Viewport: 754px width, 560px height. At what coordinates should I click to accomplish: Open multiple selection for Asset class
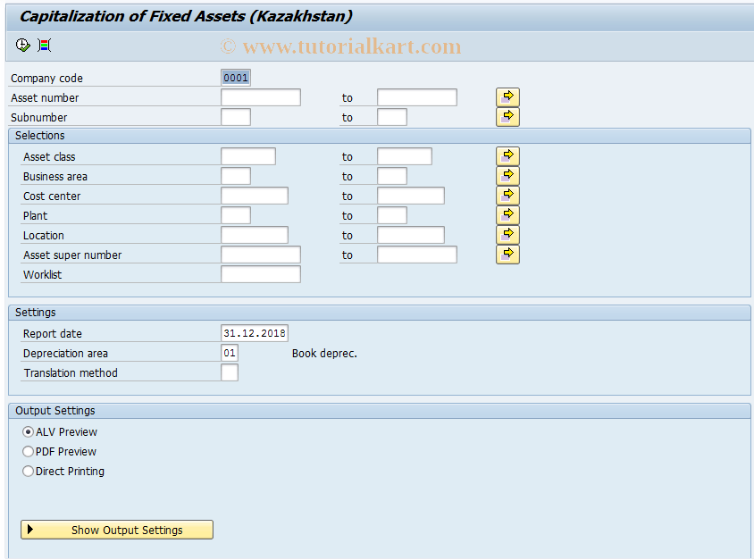point(507,155)
